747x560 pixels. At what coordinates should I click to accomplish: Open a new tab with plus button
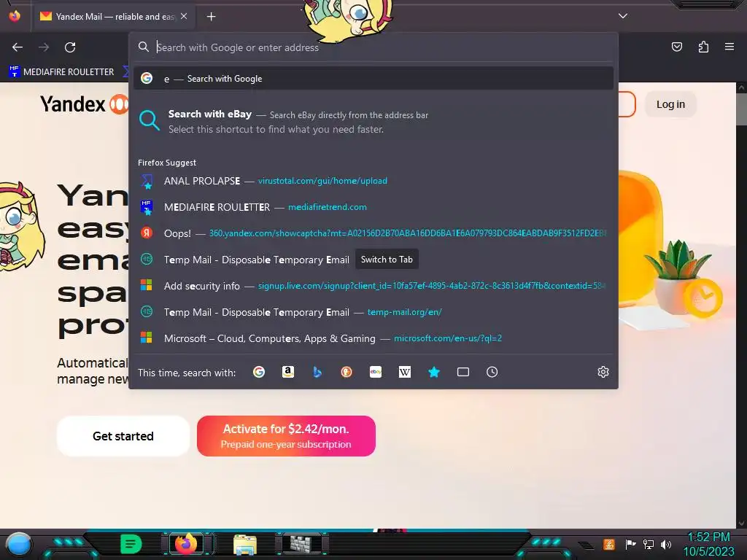point(211,17)
